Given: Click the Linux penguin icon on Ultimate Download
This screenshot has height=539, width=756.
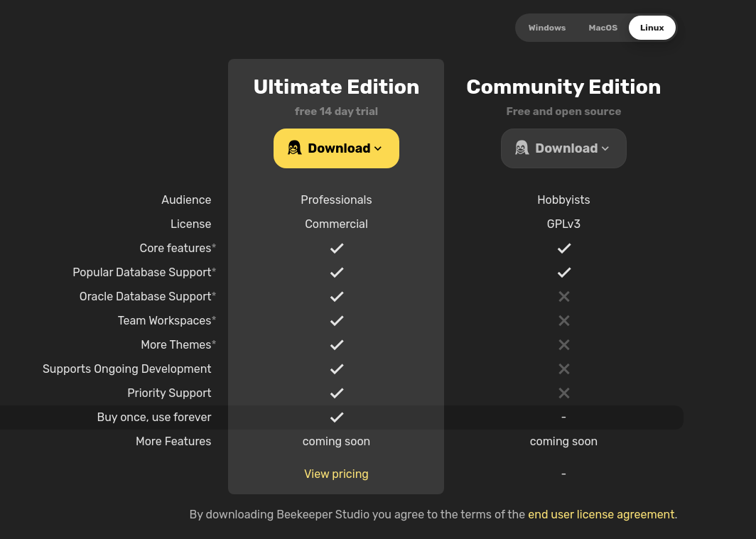Looking at the screenshot, I should (x=294, y=148).
